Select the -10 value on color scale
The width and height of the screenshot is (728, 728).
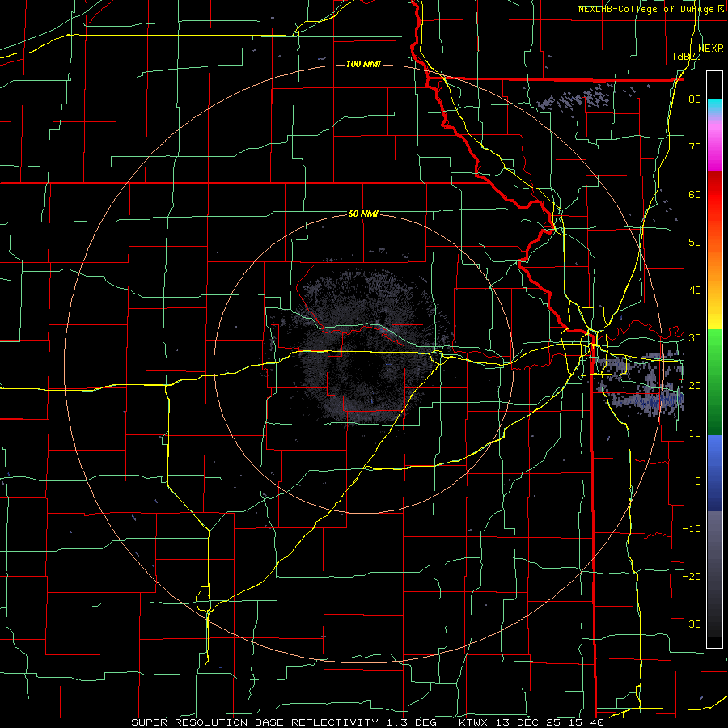tap(692, 529)
